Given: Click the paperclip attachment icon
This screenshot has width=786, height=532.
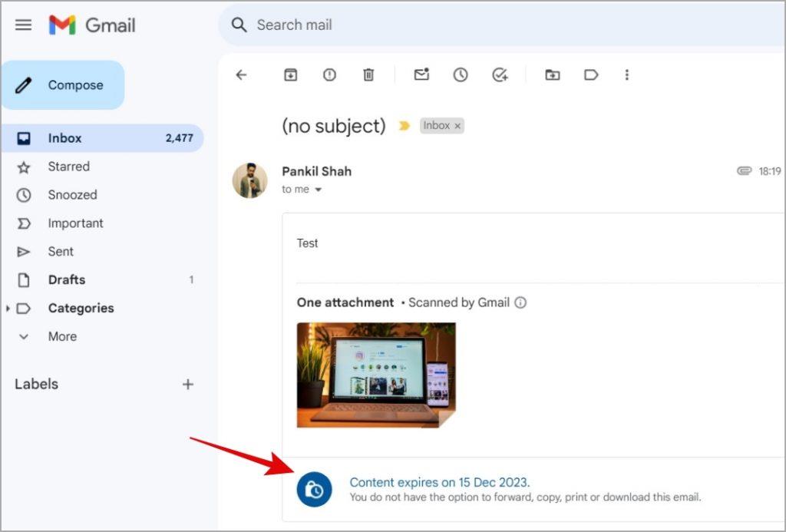Looking at the screenshot, I should (744, 171).
